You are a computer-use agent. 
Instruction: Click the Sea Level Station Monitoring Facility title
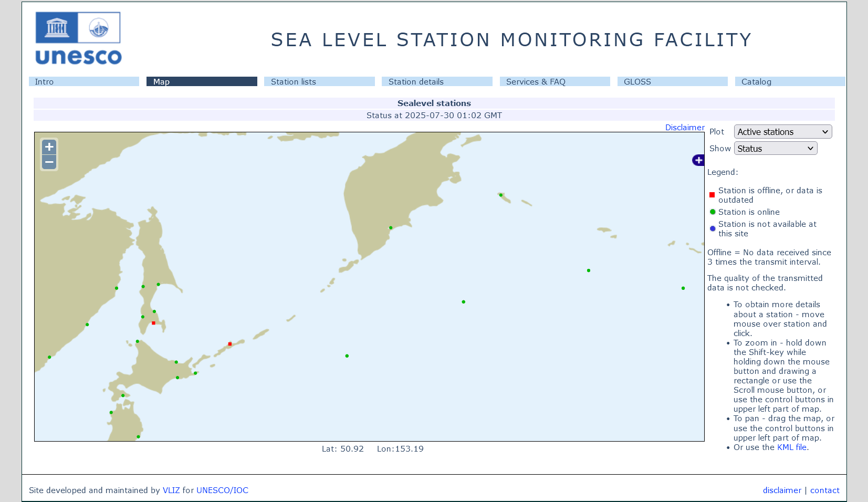(x=511, y=40)
